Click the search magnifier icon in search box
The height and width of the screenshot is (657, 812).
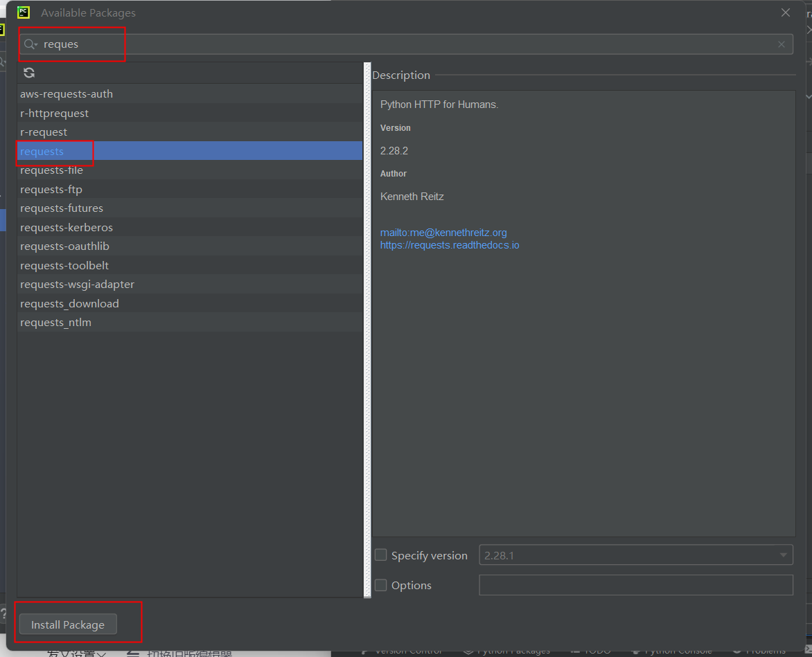(30, 44)
